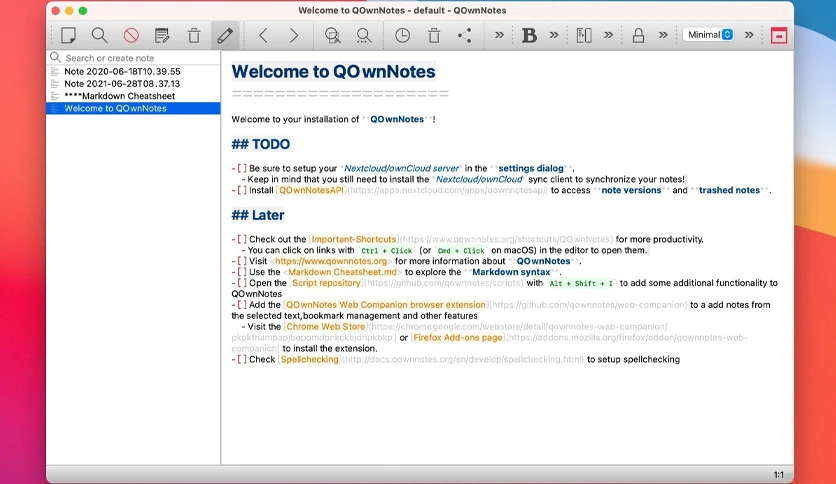
Task: Click the column layout panel icon
Action: point(584,36)
